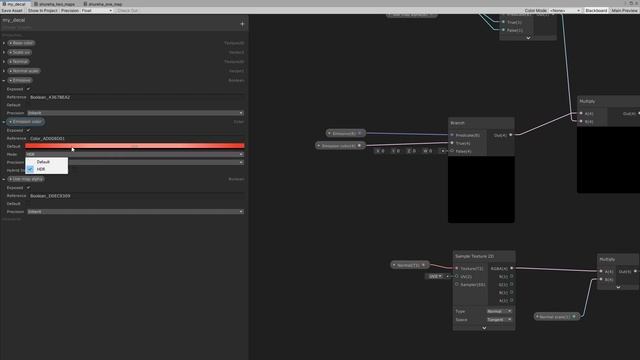Toggle the Main Preview panel button
This screenshot has width=640, height=360.
click(624, 11)
